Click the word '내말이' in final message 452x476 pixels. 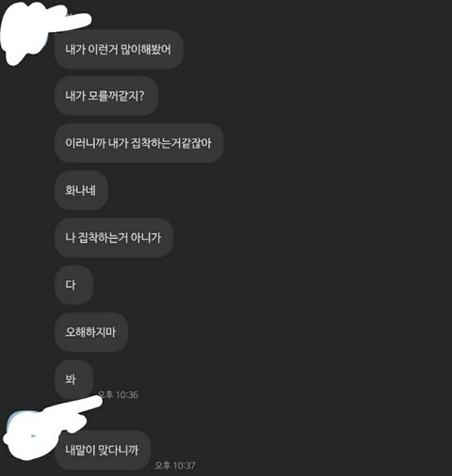point(80,450)
